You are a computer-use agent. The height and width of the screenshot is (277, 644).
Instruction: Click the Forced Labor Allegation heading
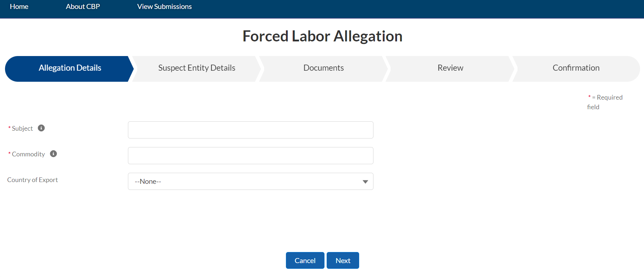[322, 36]
